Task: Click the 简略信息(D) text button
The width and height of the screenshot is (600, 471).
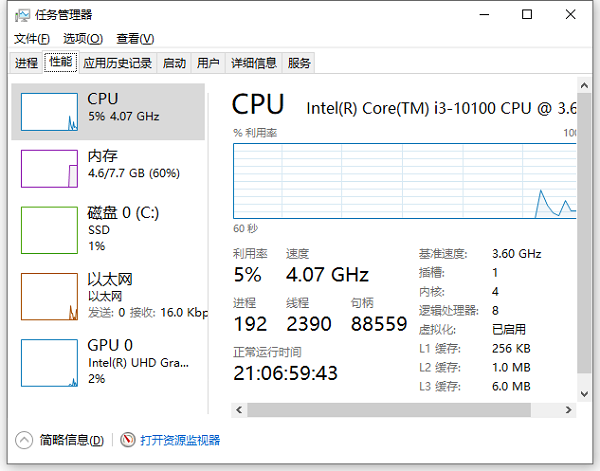Action: point(71,440)
